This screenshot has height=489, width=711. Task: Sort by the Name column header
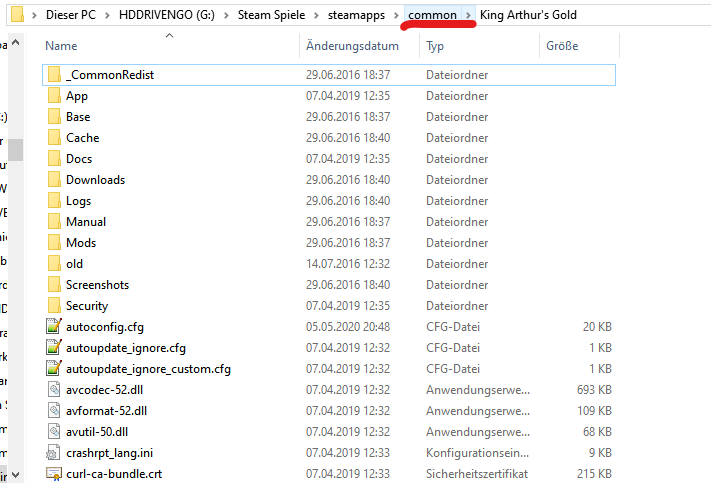click(x=62, y=46)
